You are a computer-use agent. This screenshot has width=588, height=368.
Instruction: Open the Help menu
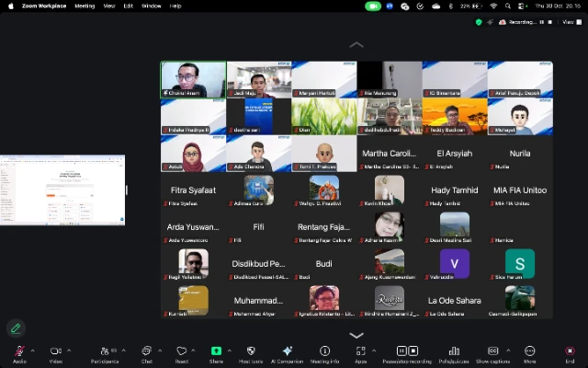[175, 6]
